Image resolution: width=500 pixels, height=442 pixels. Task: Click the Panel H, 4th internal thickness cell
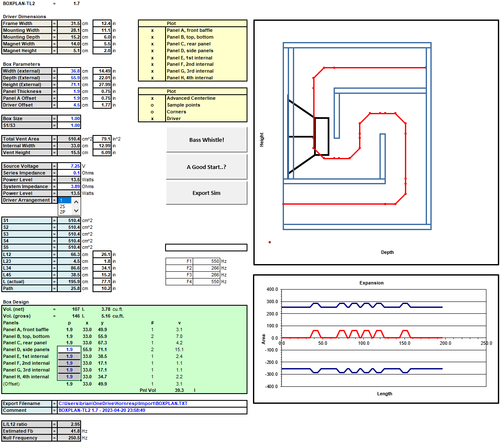69,377
